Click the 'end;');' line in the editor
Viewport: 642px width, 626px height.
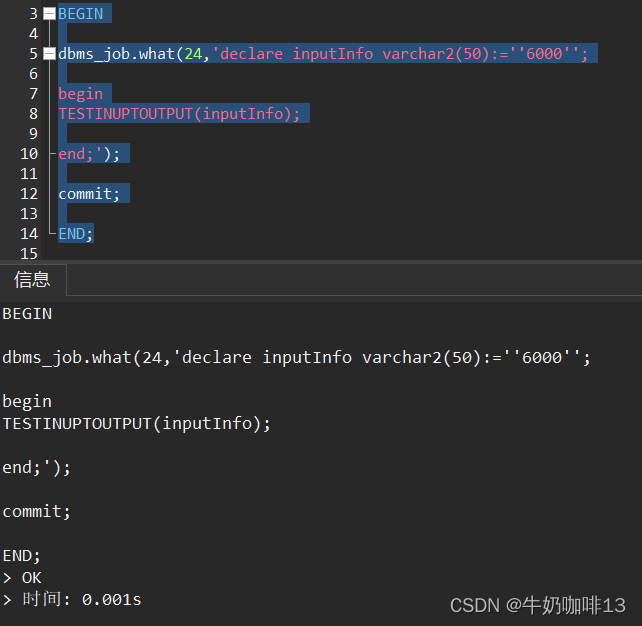point(89,154)
